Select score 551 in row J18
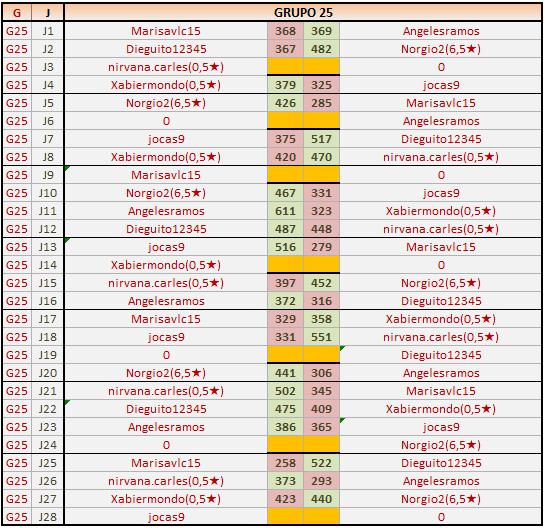 coord(322,337)
